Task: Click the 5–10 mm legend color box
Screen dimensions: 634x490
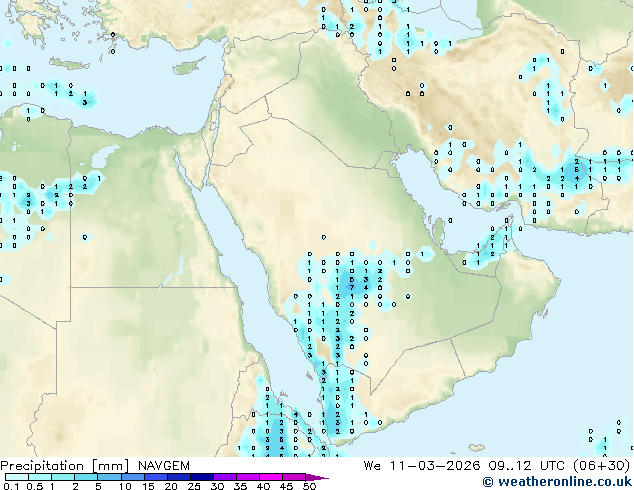Action: coord(109,477)
